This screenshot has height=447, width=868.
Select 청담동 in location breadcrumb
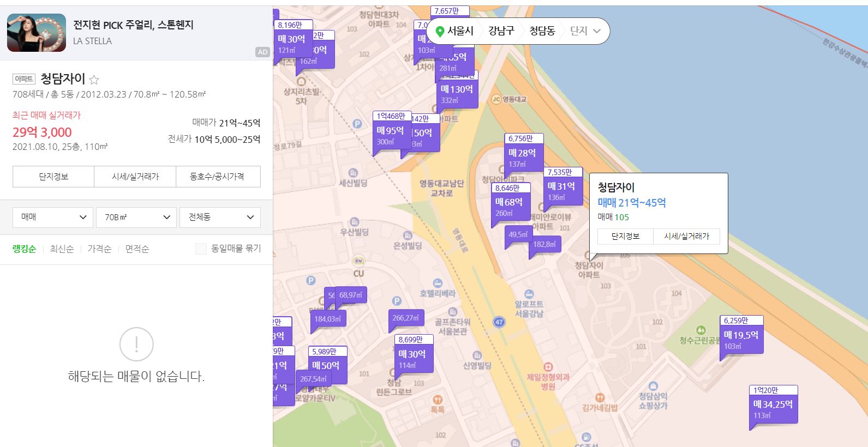tap(542, 31)
